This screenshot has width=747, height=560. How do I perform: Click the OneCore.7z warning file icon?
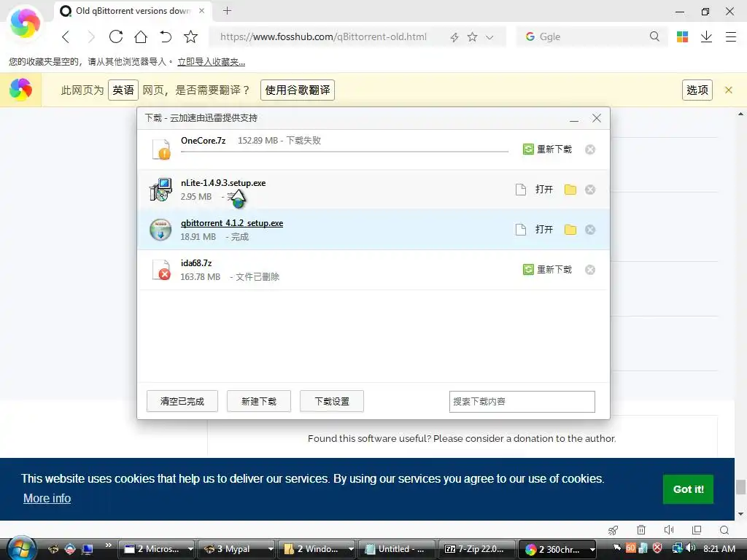click(x=161, y=149)
